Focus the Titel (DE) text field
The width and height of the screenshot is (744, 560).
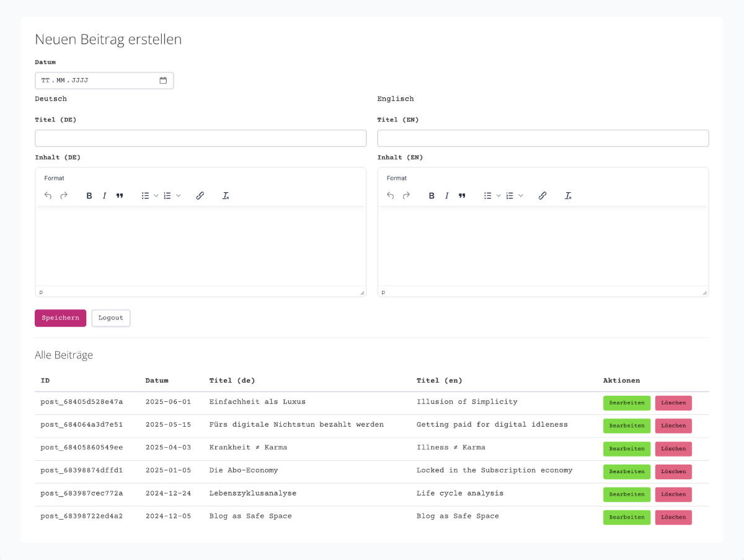click(x=200, y=138)
